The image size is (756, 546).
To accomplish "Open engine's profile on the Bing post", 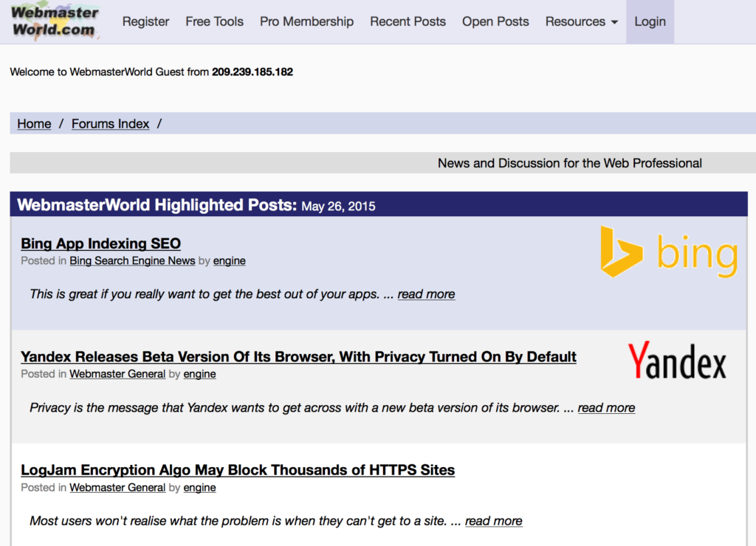I will [230, 260].
